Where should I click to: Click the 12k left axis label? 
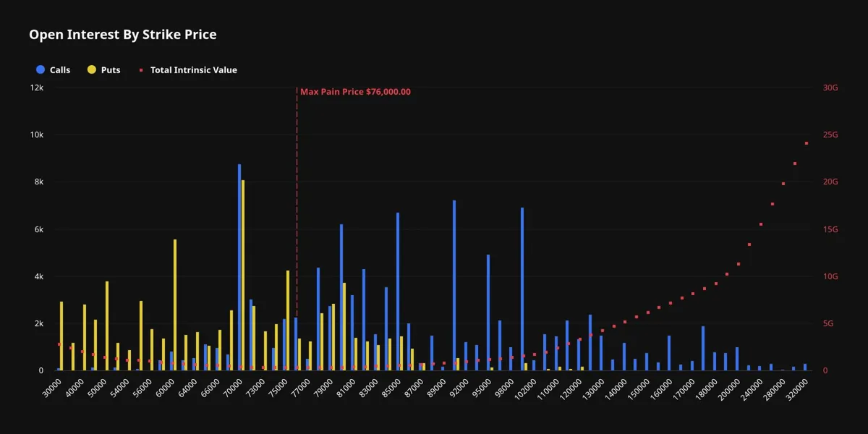click(36, 88)
